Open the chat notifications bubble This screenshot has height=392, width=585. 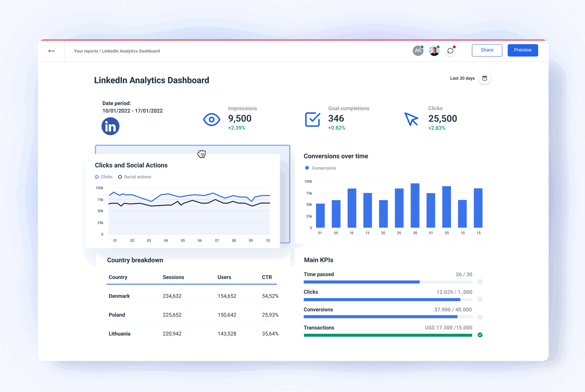click(x=450, y=50)
